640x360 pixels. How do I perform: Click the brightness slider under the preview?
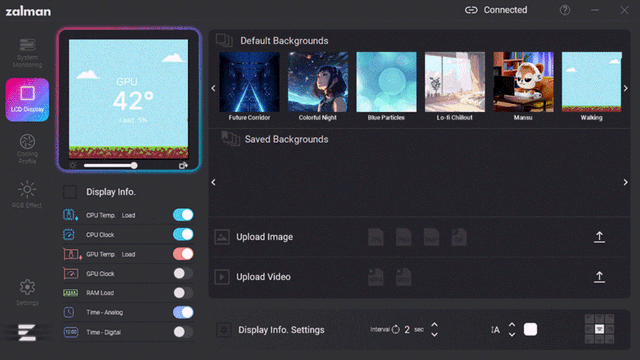coord(110,165)
